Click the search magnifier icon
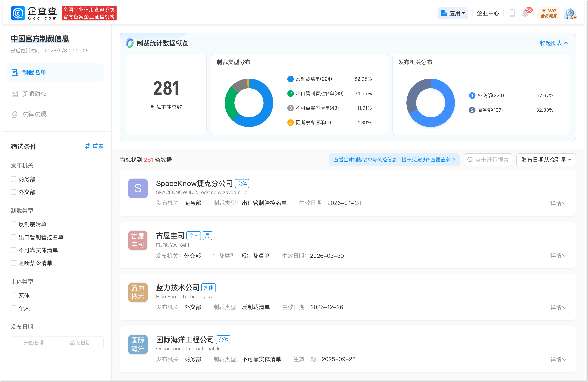This screenshot has height=382, width=588. pyautogui.click(x=470, y=160)
